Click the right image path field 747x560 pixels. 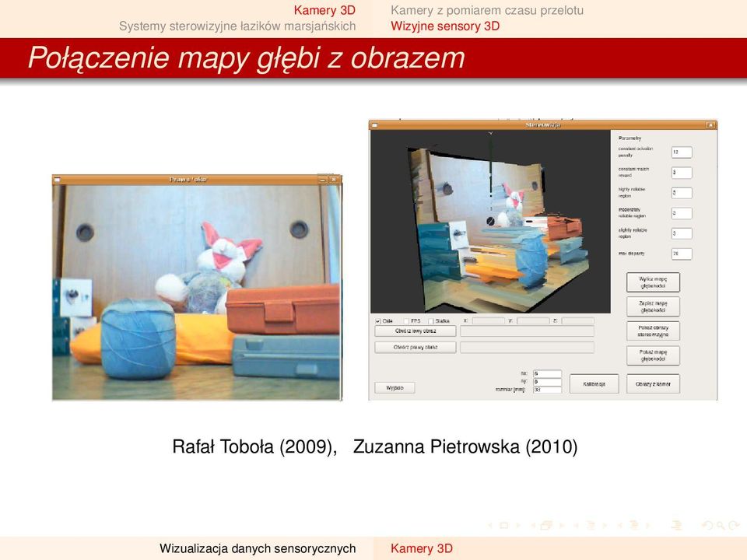(527, 348)
